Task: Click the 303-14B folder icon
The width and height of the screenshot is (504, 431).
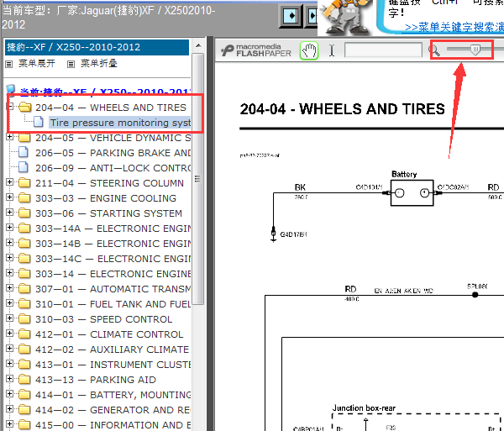Action: (24, 243)
